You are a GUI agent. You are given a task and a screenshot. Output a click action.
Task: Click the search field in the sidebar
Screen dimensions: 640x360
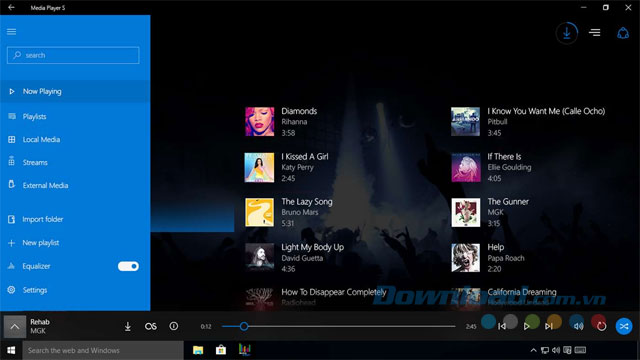pos(73,55)
